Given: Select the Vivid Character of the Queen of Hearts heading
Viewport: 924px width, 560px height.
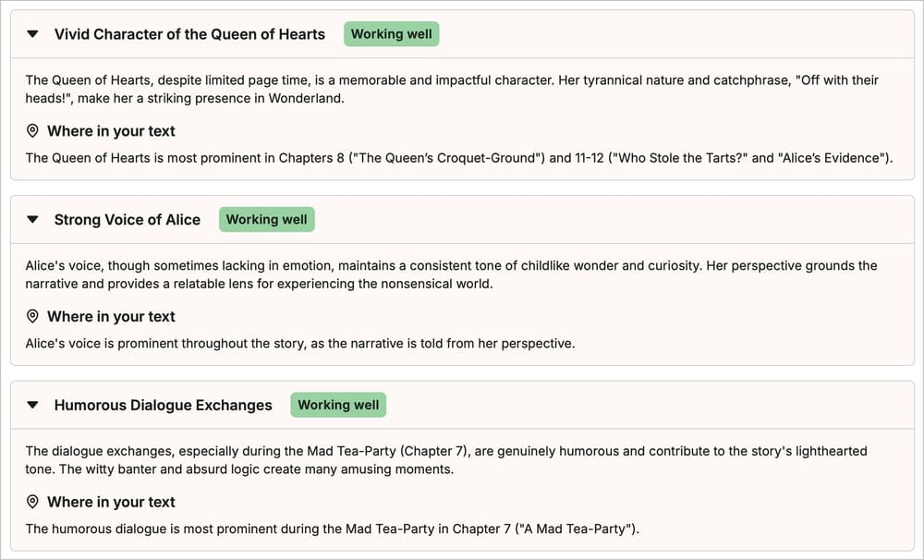Looking at the screenshot, I should pos(189,34).
